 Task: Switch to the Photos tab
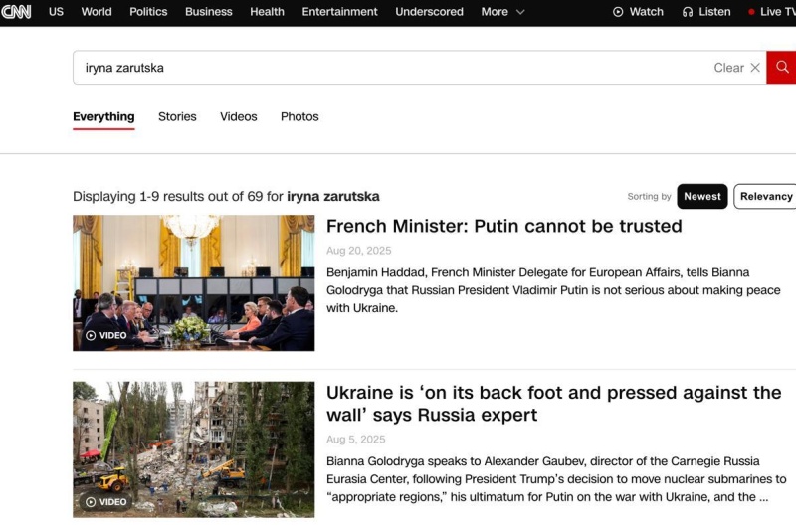(299, 116)
